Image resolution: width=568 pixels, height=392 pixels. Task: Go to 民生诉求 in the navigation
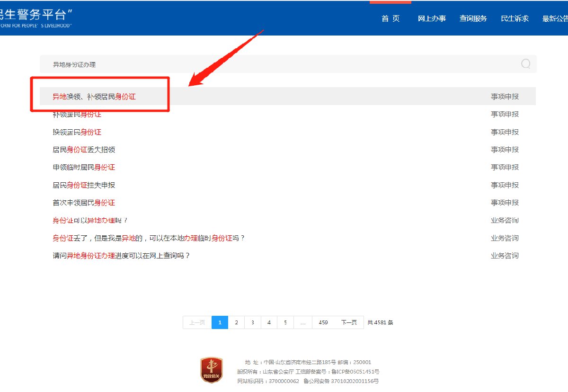(515, 19)
